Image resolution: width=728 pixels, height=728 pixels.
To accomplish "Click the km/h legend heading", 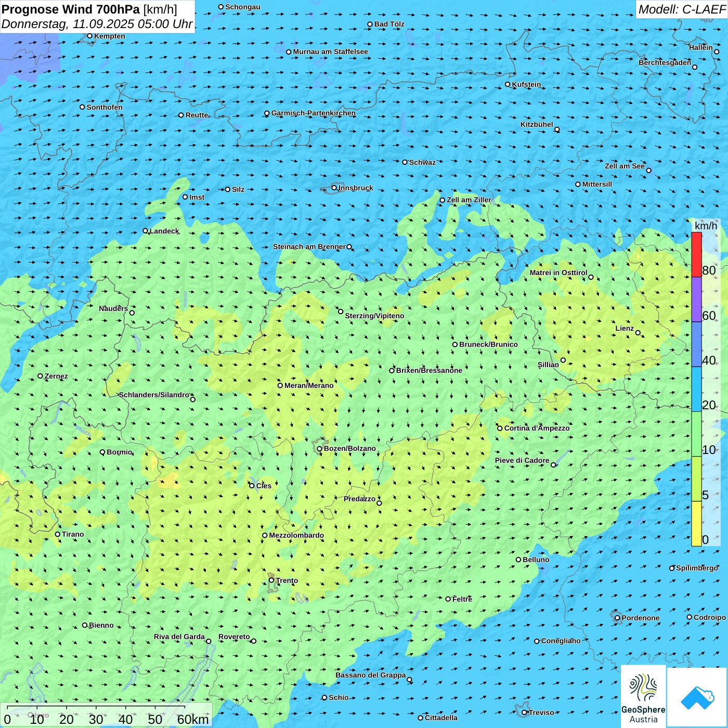I will pyautogui.click(x=706, y=226).
